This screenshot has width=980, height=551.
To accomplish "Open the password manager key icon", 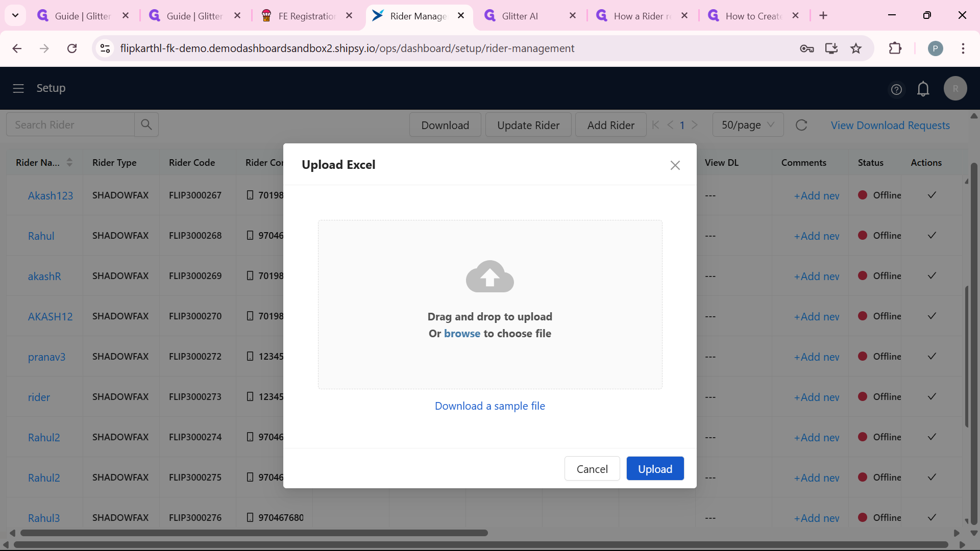I will point(806,48).
